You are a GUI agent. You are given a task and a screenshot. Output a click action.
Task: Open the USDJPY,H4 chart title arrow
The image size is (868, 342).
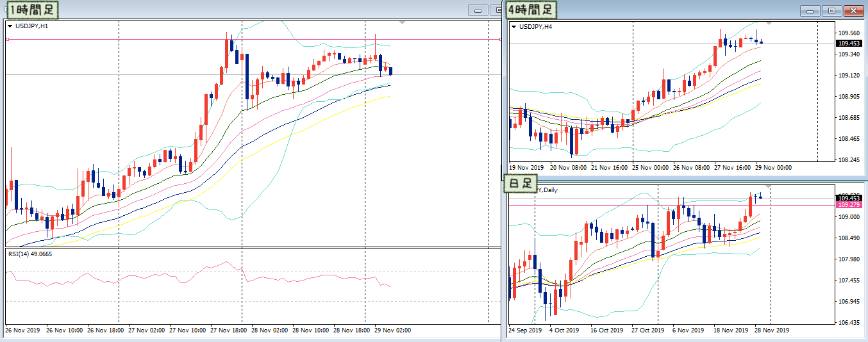(514, 27)
